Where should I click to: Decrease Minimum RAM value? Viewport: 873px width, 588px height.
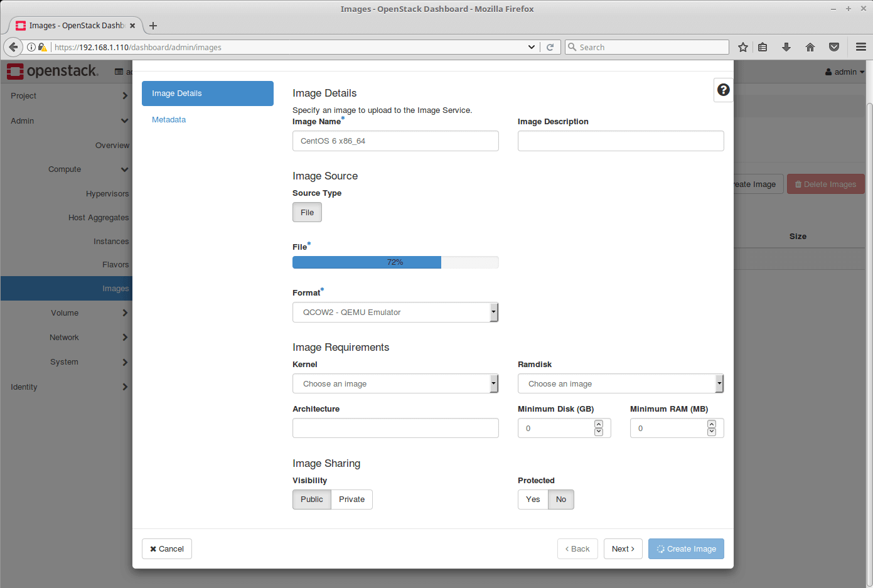pos(712,432)
